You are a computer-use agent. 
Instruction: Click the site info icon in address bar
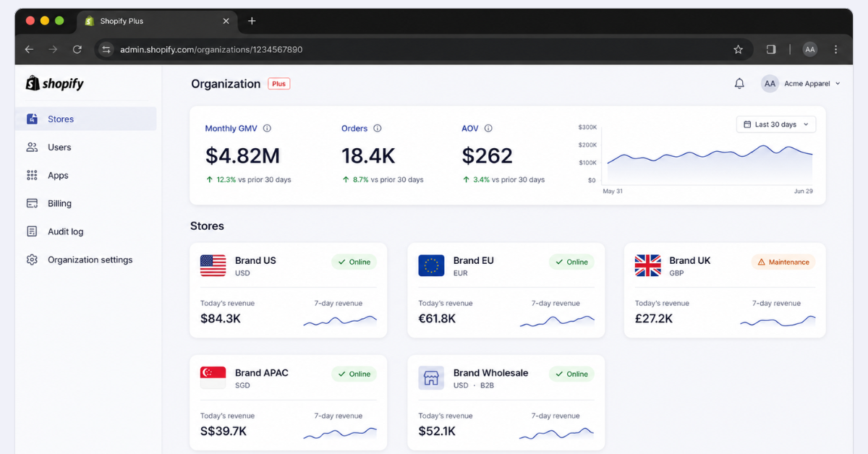tap(106, 49)
